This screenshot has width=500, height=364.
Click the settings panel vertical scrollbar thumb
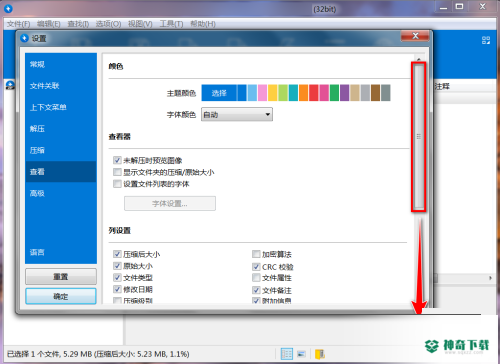419,137
